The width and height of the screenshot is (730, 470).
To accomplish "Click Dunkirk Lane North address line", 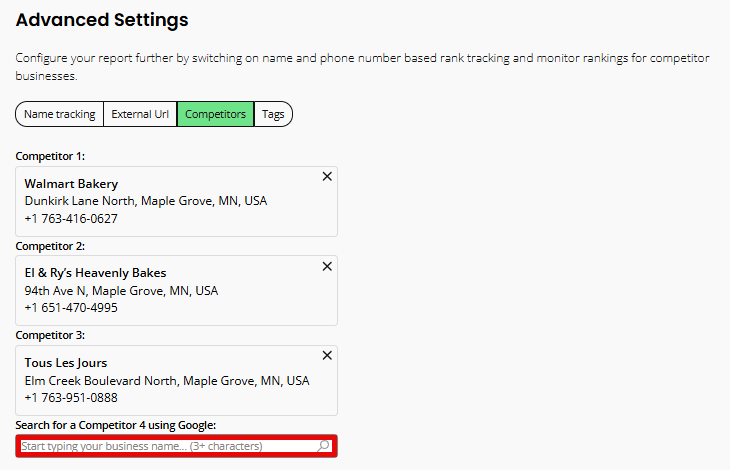I will tap(146, 201).
